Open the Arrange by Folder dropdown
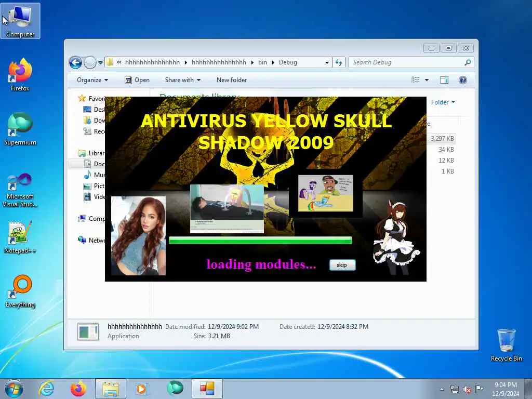The image size is (532, 399). 443,102
